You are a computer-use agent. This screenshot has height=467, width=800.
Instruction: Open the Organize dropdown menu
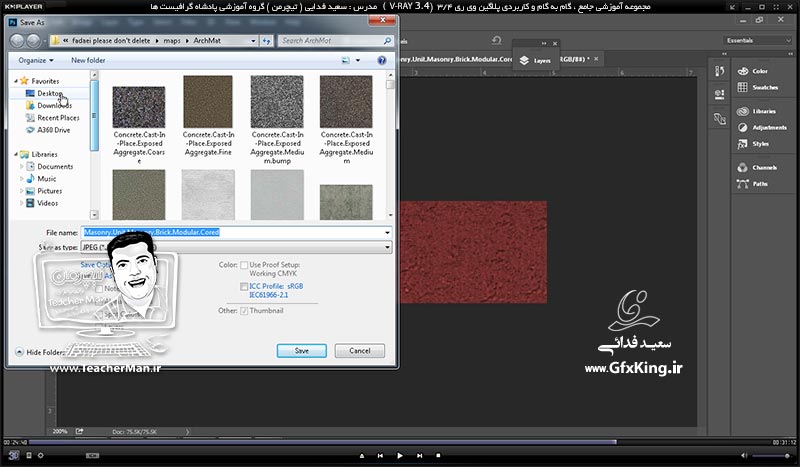point(36,60)
